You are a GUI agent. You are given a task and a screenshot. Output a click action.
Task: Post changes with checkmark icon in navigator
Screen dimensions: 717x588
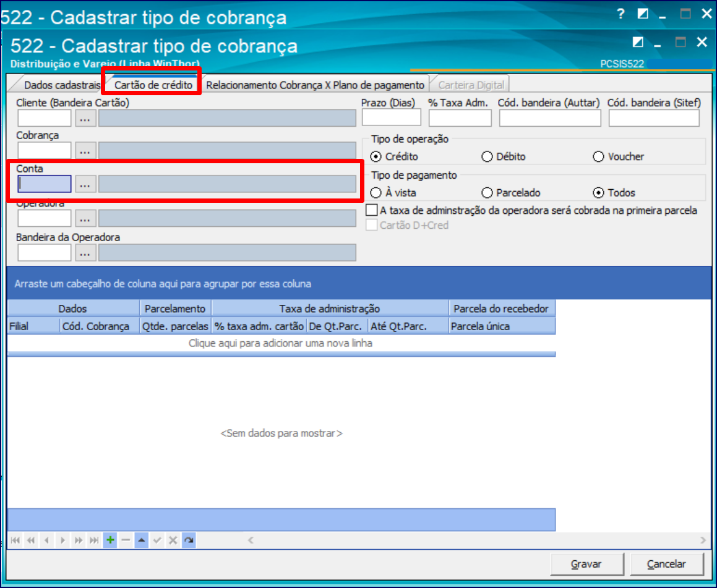[x=157, y=540]
